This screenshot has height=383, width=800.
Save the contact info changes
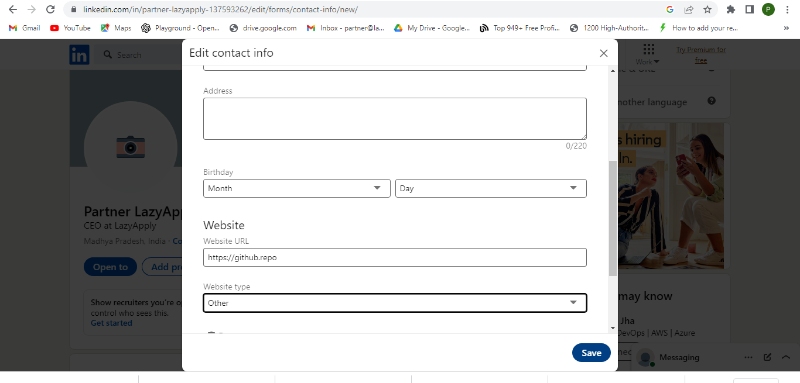click(x=591, y=352)
